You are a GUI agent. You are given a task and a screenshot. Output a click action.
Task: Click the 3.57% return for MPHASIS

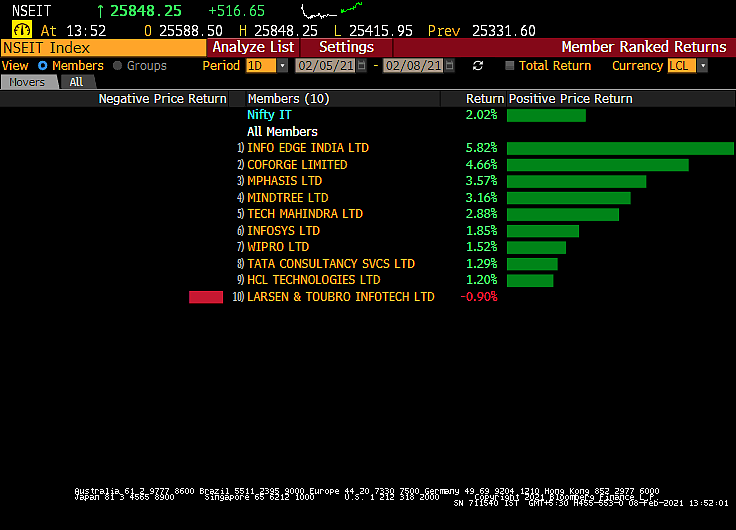coord(481,181)
